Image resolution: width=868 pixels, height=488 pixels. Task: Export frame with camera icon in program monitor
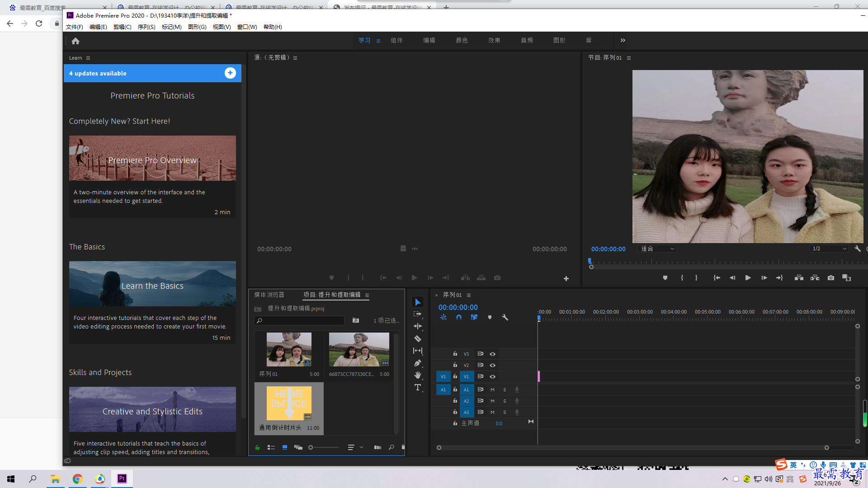(x=831, y=278)
